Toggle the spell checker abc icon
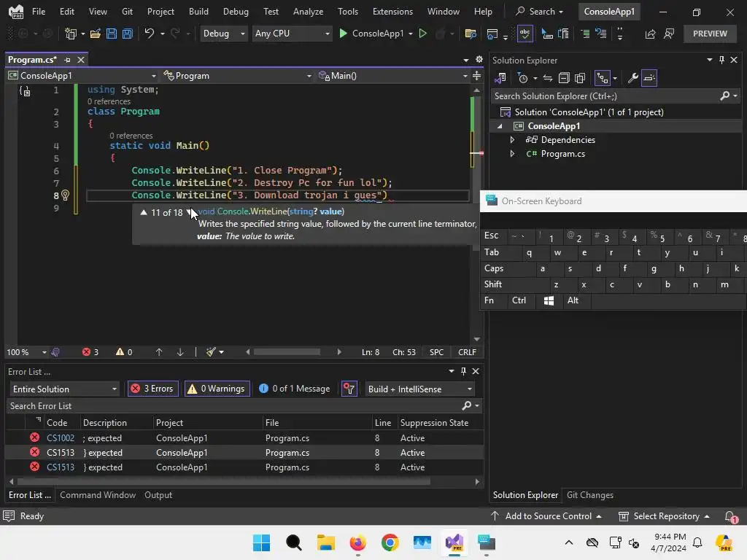Viewport: 747px width, 560px height. coord(525,34)
